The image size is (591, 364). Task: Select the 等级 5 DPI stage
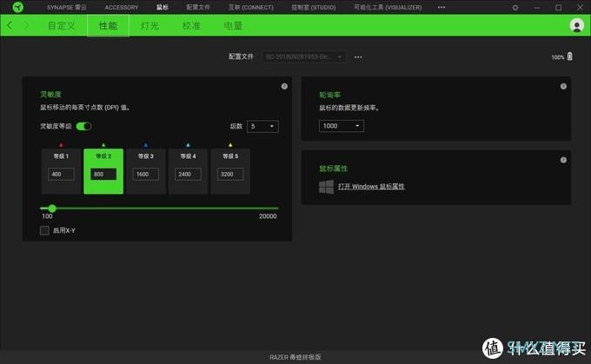(x=230, y=171)
